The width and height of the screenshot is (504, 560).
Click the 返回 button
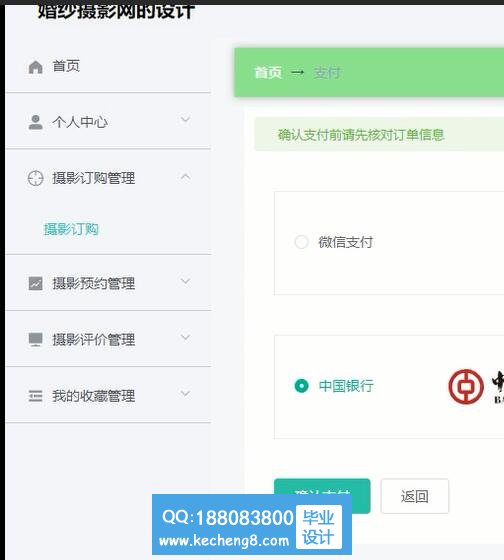[x=415, y=496]
